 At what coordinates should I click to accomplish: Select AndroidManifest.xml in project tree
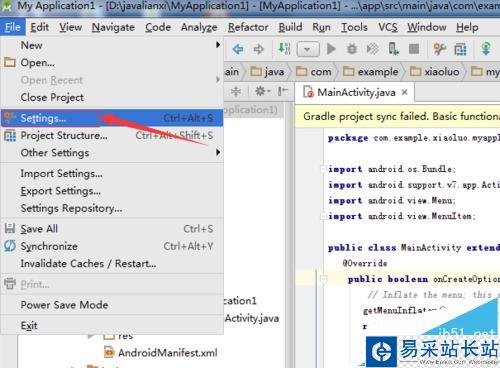[161, 353]
